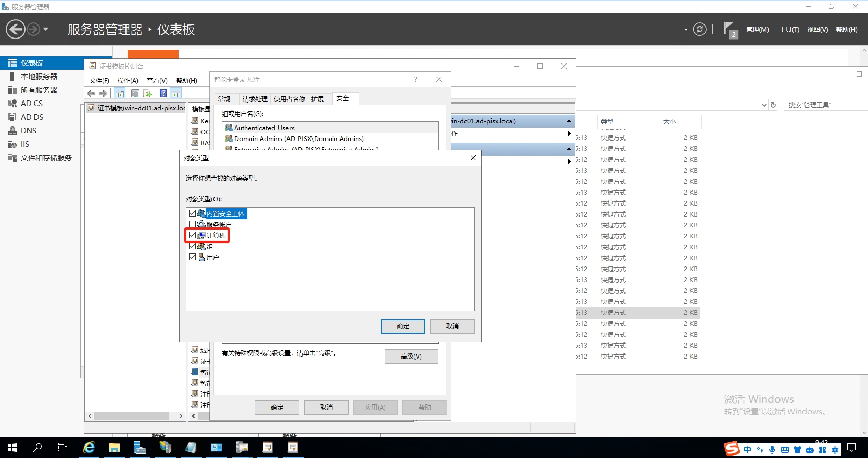Viewport: 868px width, 458px height.
Task: Click the back arrow in Server Manager header
Action: click(x=16, y=29)
